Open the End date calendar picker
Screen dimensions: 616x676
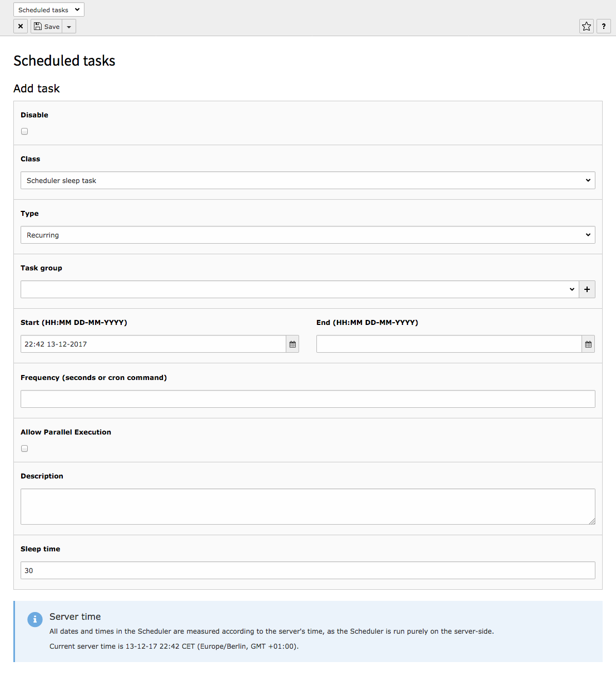pyautogui.click(x=588, y=344)
